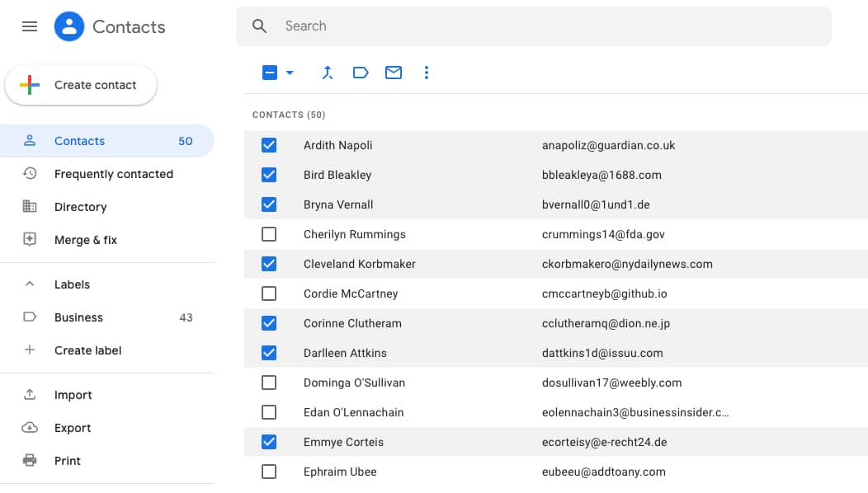Viewport: 868px width, 493px height.
Task: Open Frequently contacted in sidebar
Action: (113, 174)
